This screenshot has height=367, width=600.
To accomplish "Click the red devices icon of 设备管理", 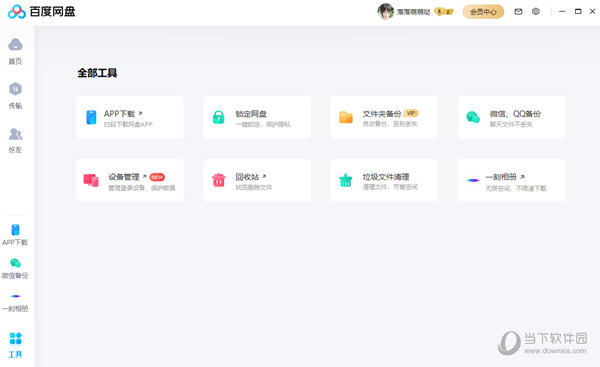I will (91, 180).
